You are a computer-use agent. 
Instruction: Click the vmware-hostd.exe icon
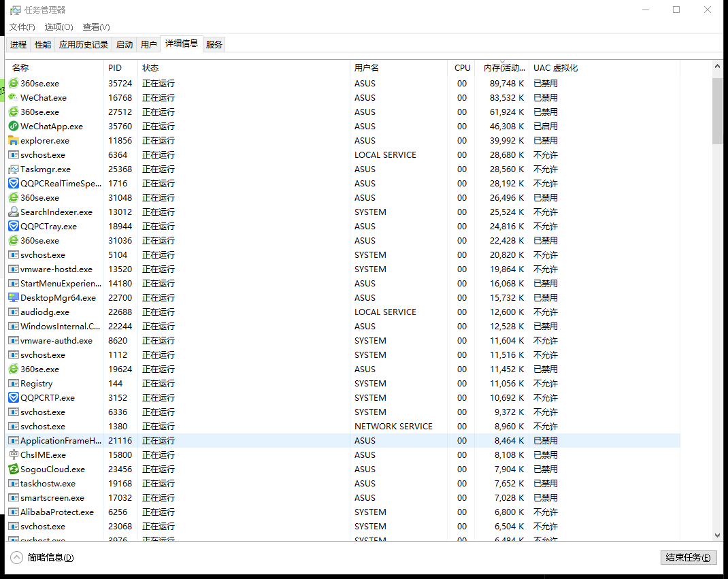pos(14,269)
